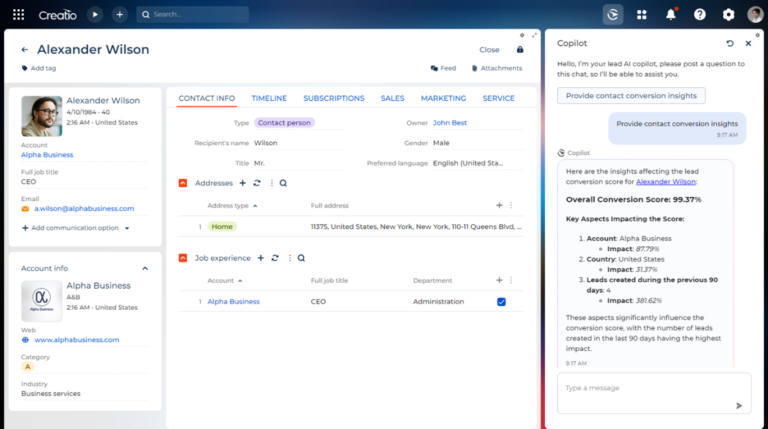Toggle the Alpha Business job experience checkbox
Viewport: 768px width, 429px height.
(x=501, y=301)
